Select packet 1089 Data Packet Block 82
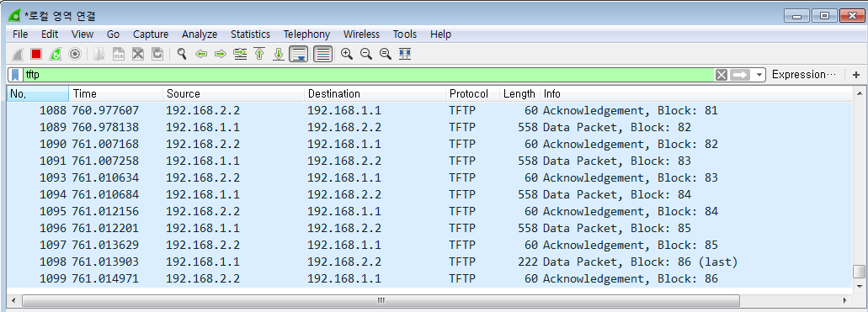The image size is (868, 312). tap(429, 127)
